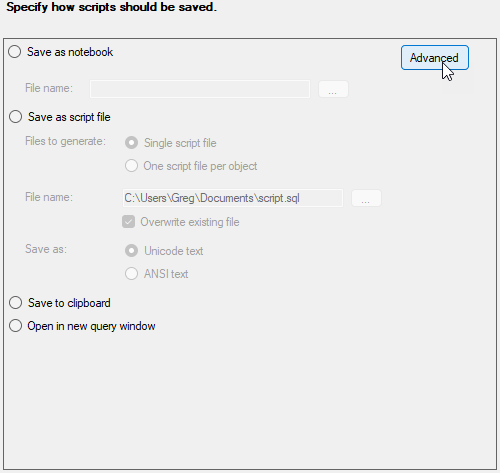Browse for notebook file with ellipsis button
The height and width of the screenshot is (473, 500).
333,89
